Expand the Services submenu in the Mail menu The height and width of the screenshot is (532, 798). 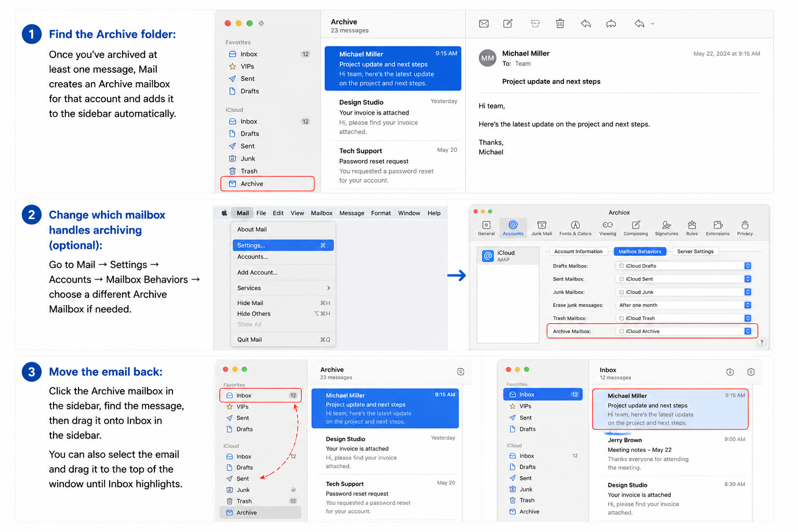tap(283, 288)
